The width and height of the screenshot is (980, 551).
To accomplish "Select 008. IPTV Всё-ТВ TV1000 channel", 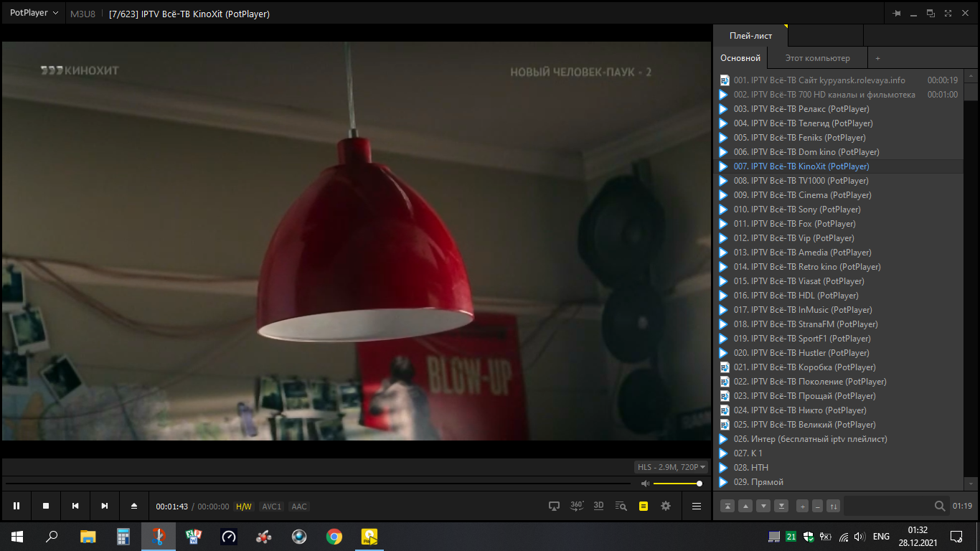I will point(839,181).
